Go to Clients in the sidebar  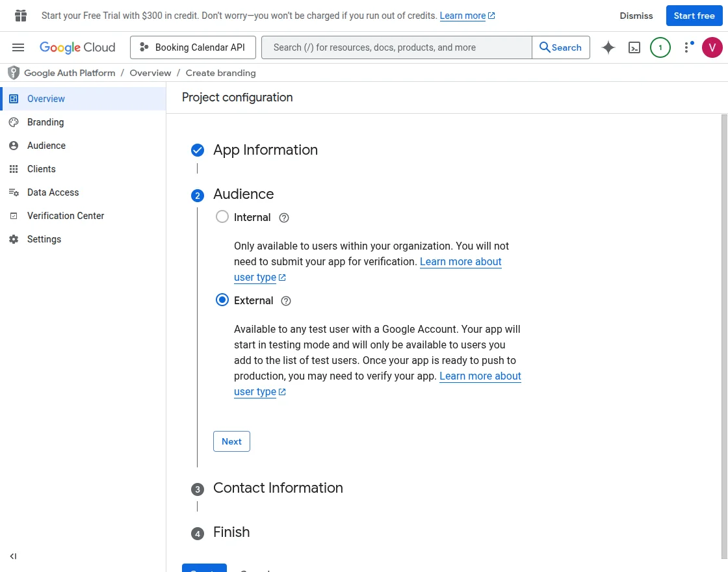42,169
